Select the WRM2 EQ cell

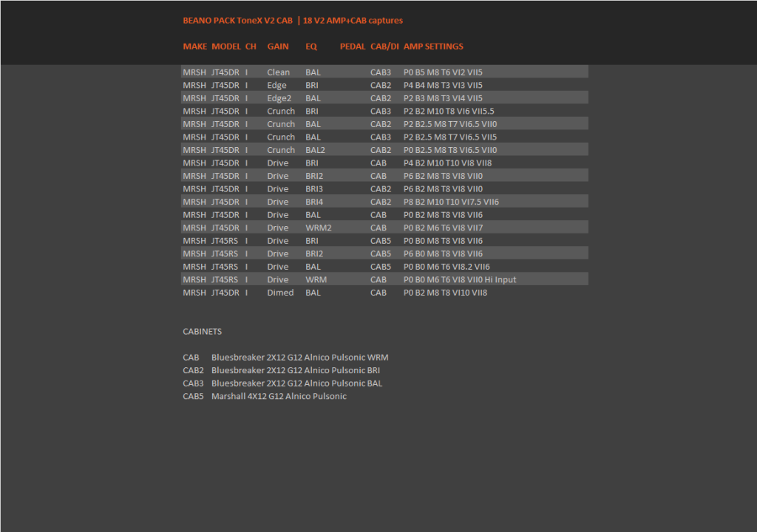coord(318,228)
